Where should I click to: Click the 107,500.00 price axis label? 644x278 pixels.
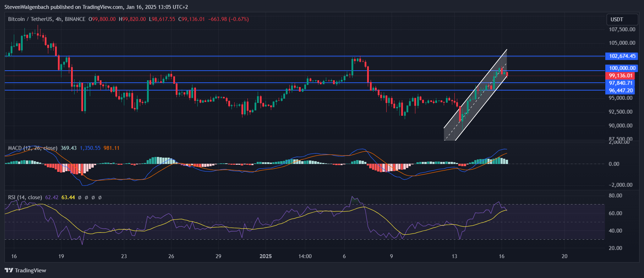pyautogui.click(x=622, y=29)
